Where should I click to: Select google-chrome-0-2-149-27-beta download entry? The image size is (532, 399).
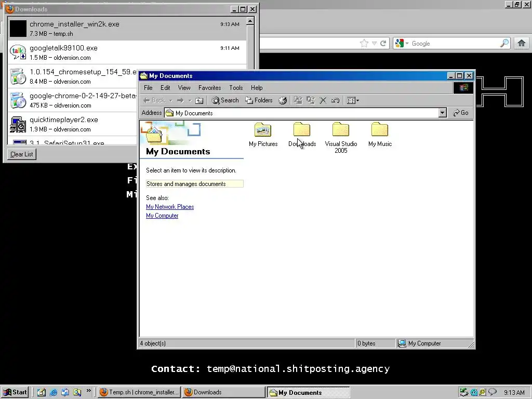73,100
